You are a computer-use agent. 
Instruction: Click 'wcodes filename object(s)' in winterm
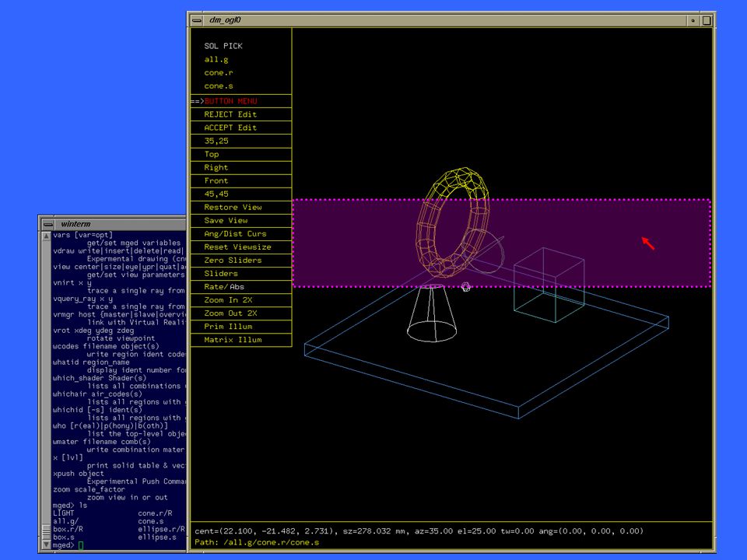[x=106, y=346]
